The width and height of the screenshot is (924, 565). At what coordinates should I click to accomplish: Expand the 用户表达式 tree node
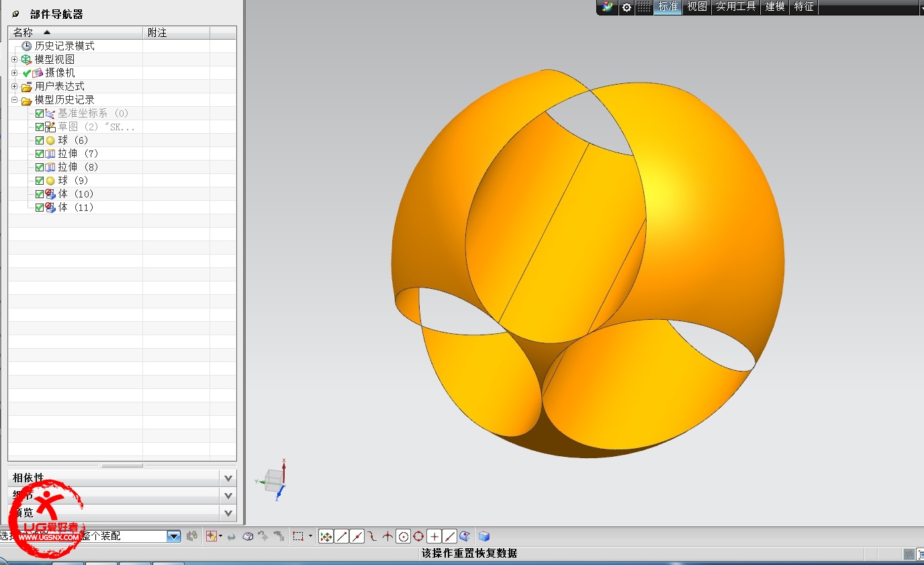pyautogui.click(x=14, y=86)
